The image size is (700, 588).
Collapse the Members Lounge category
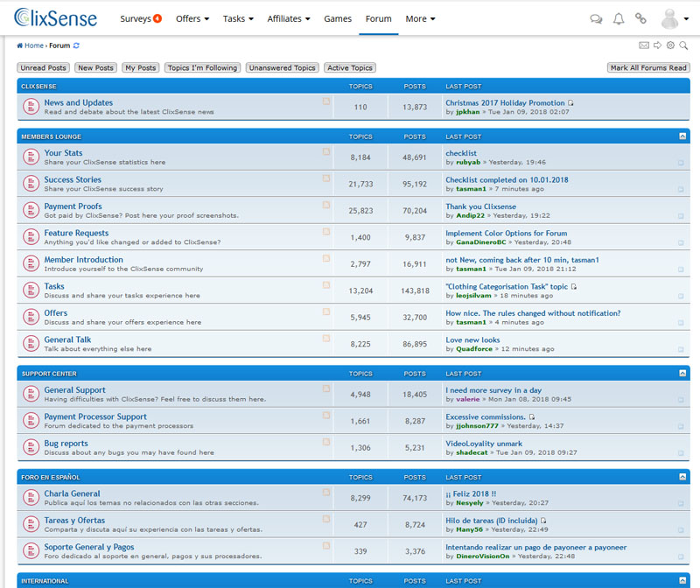682,136
